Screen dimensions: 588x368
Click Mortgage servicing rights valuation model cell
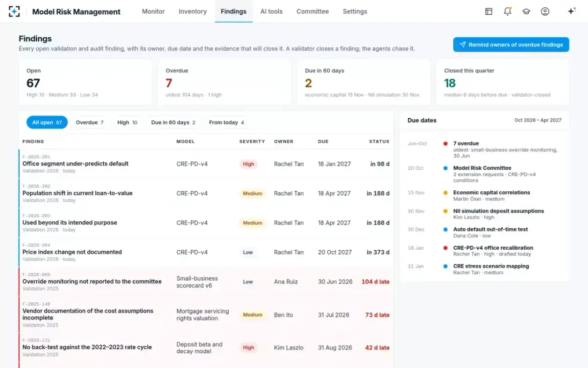[x=203, y=315]
